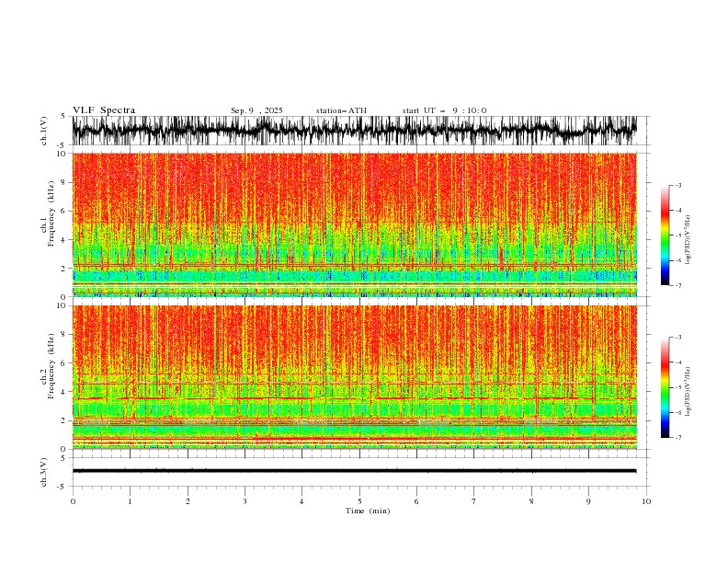
Task: Click the 'Time (min)' axis label
Action: [368, 511]
